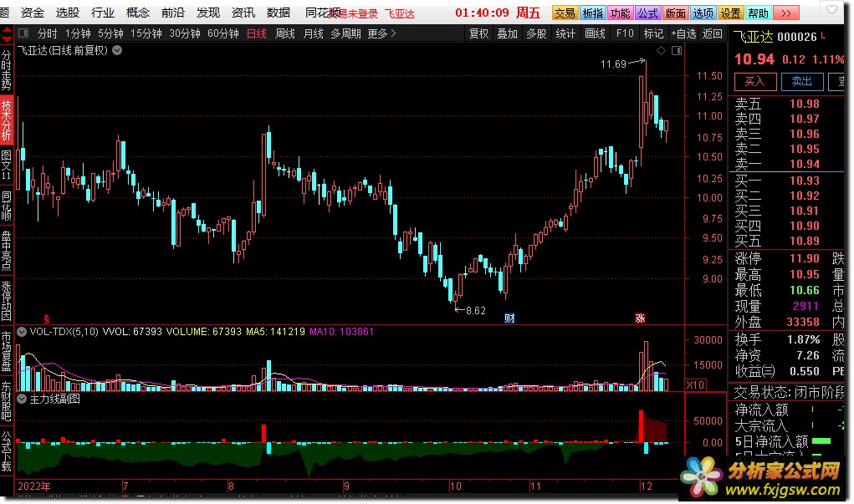Click the 设置 toolbar button
The image size is (854, 504).
point(731,13)
